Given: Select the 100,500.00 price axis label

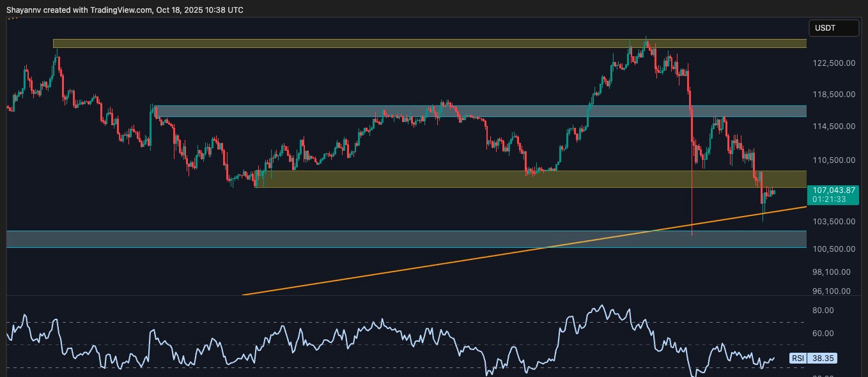Looking at the screenshot, I should click(x=834, y=249).
